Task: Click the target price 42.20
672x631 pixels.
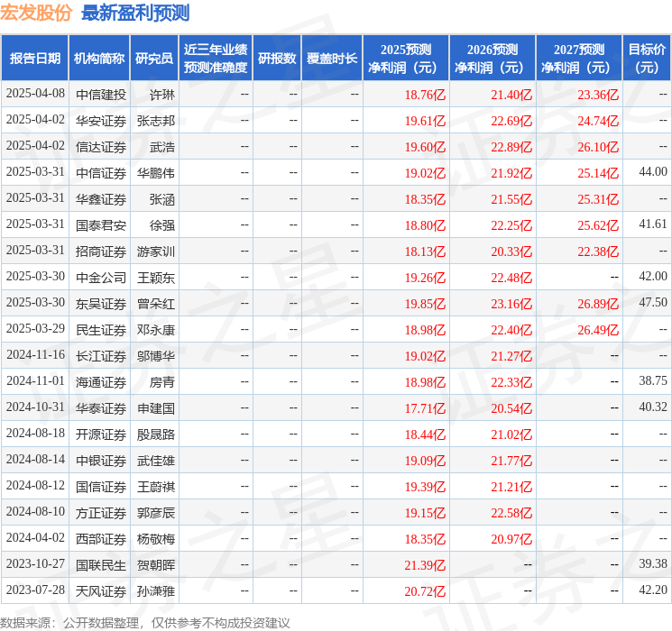Action: coord(653,590)
